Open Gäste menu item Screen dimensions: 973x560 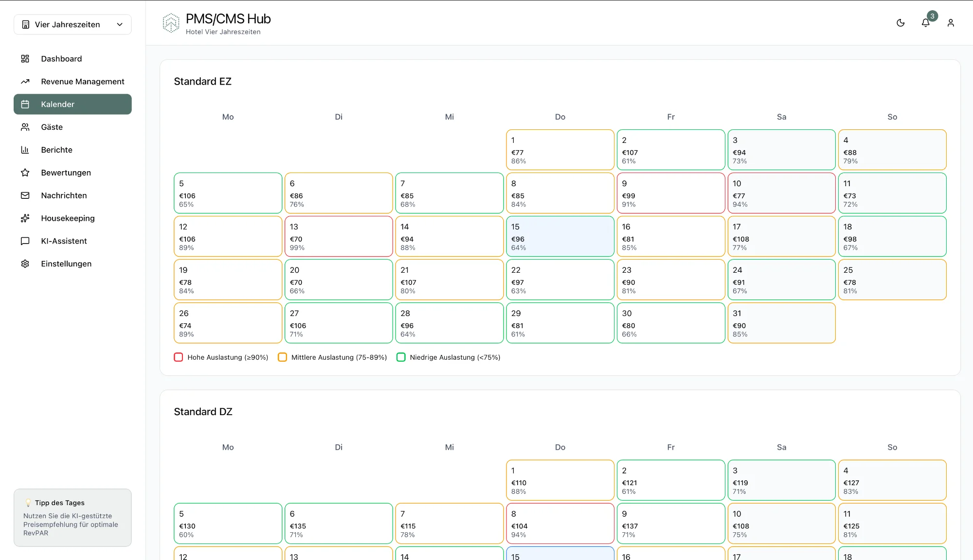point(52,127)
